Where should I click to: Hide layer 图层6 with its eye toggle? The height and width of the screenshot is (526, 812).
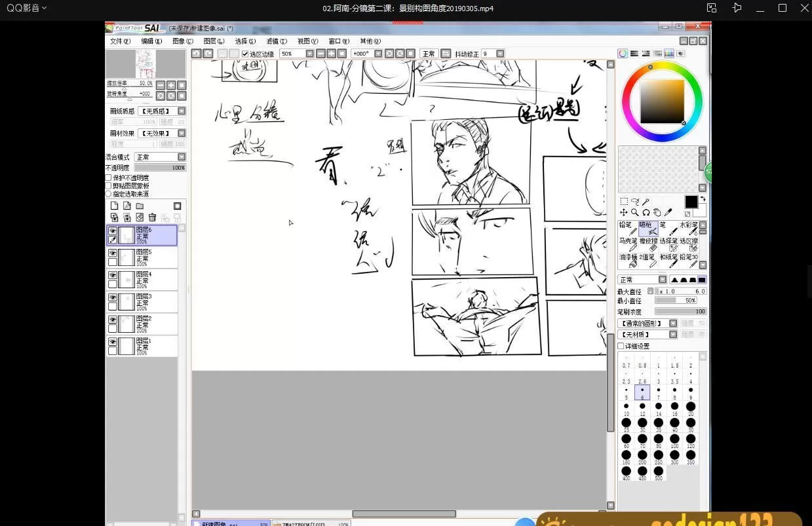[113, 231]
